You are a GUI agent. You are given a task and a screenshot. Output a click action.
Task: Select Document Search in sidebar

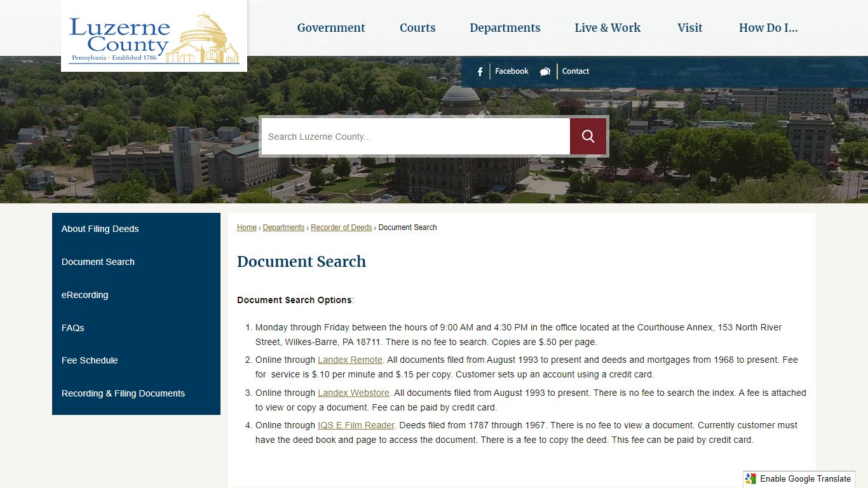tap(136, 262)
